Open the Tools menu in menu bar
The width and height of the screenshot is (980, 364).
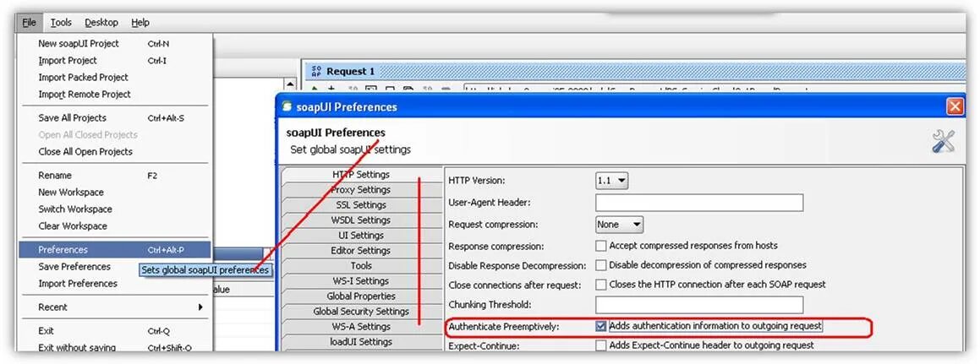pos(61,23)
